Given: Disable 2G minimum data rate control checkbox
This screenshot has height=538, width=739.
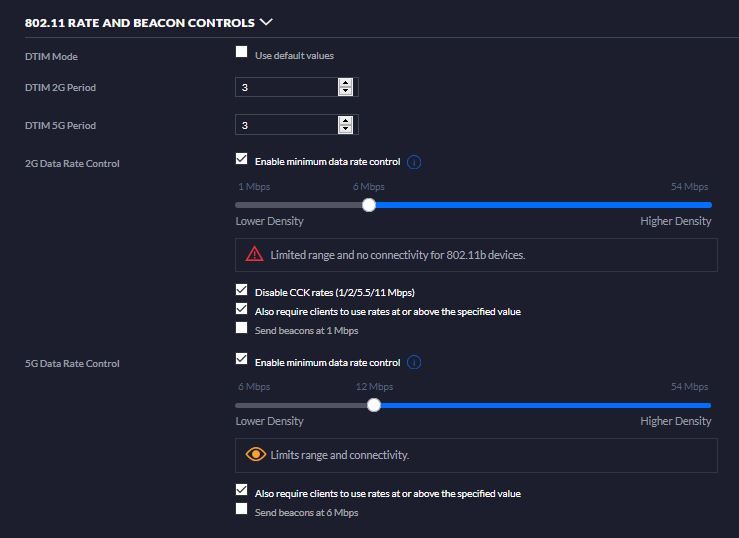Looking at the screenshot, I should (241, 159).
